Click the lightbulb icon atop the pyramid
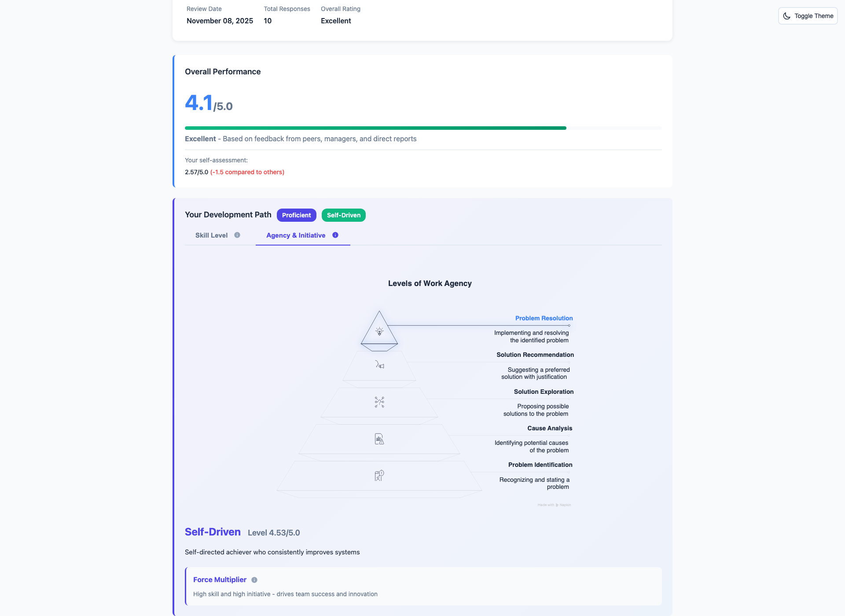This screenshot has width=845, height=616. point(379,331)
